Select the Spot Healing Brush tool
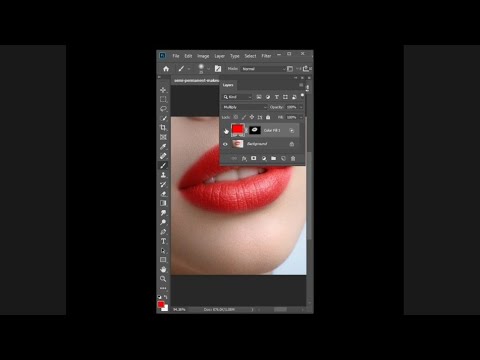480x360 pixels. tap(163, 156)
